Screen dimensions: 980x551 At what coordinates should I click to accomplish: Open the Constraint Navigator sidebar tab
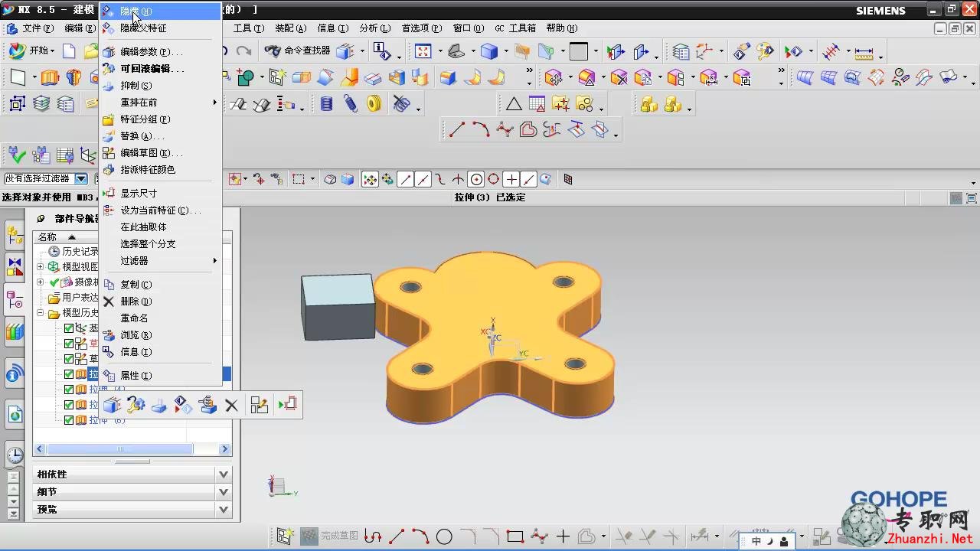tap(15, 266)
